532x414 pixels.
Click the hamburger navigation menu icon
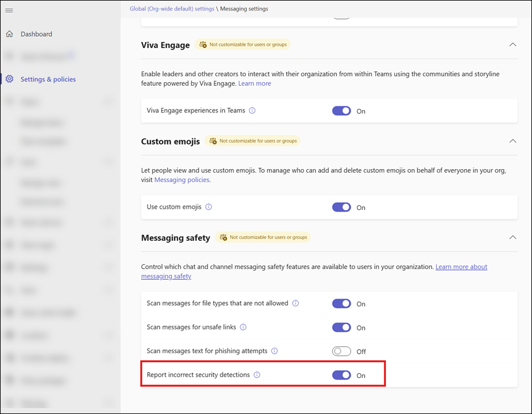tap(9, 11)
